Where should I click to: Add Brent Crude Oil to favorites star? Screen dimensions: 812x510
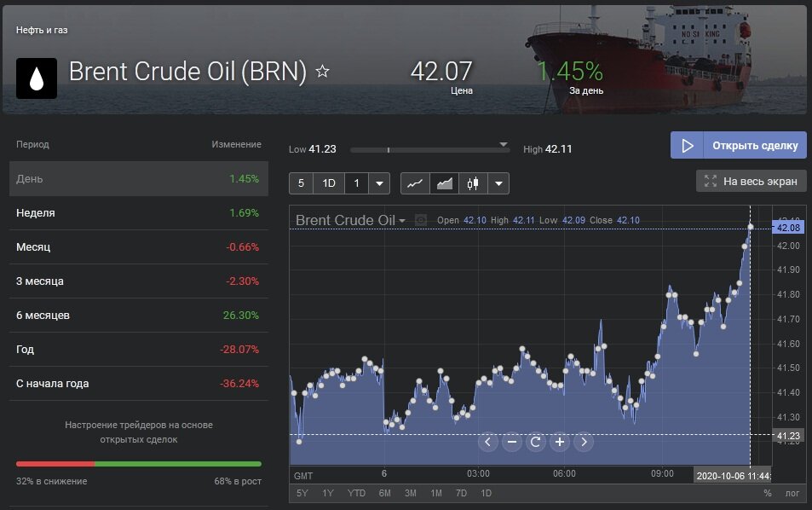pos(322,72)
